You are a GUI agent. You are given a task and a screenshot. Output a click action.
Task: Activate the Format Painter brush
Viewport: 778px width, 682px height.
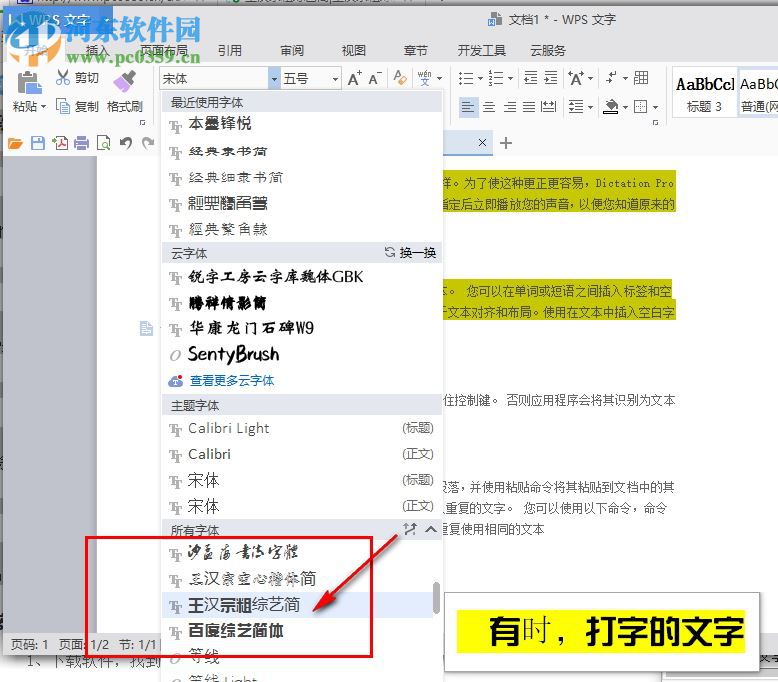[x=124, y=81]
